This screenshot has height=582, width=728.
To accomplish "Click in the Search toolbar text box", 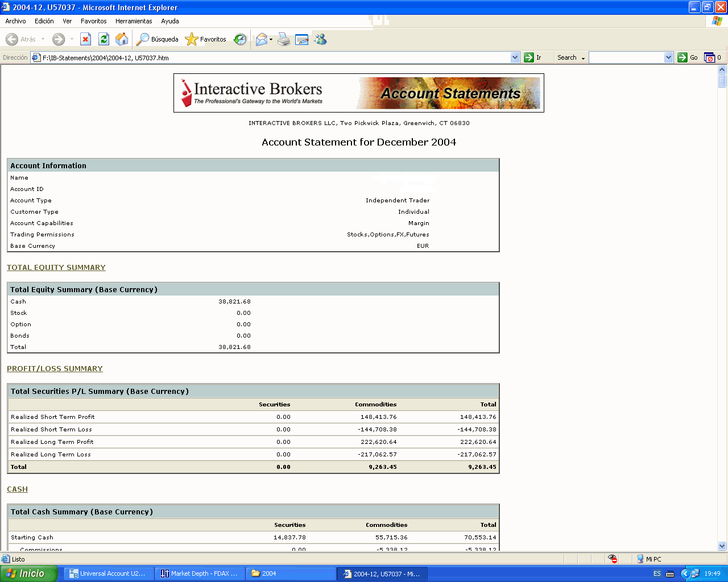I will [626, 57].
